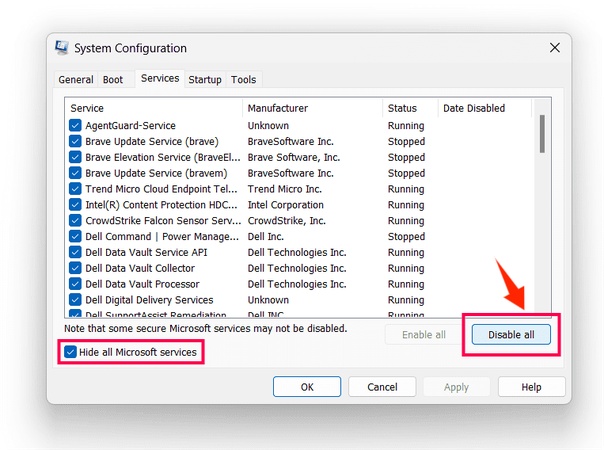604x450 pixels.
Task: Toggle Hide all Microsoft services checkbox
Action: coord(70,352)
